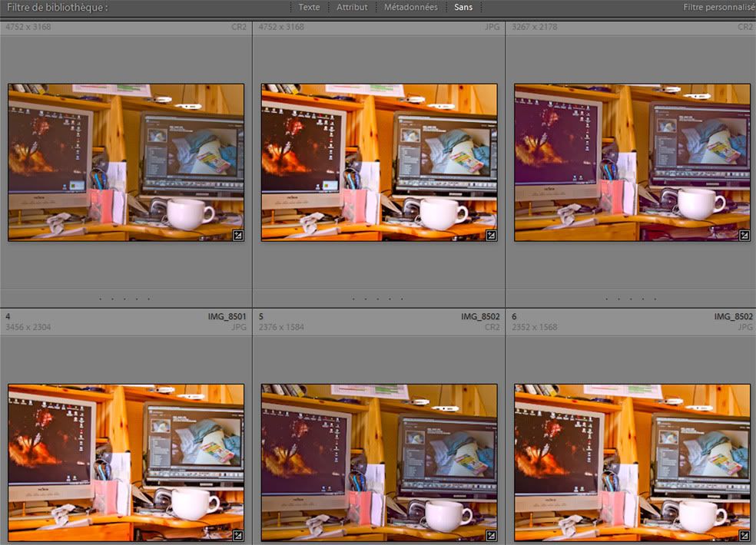The height and width of the screenshot is (545, 756).
Task: Click rating dots below the 3267 x 2178 photo
Action: (x=631, y=299)
